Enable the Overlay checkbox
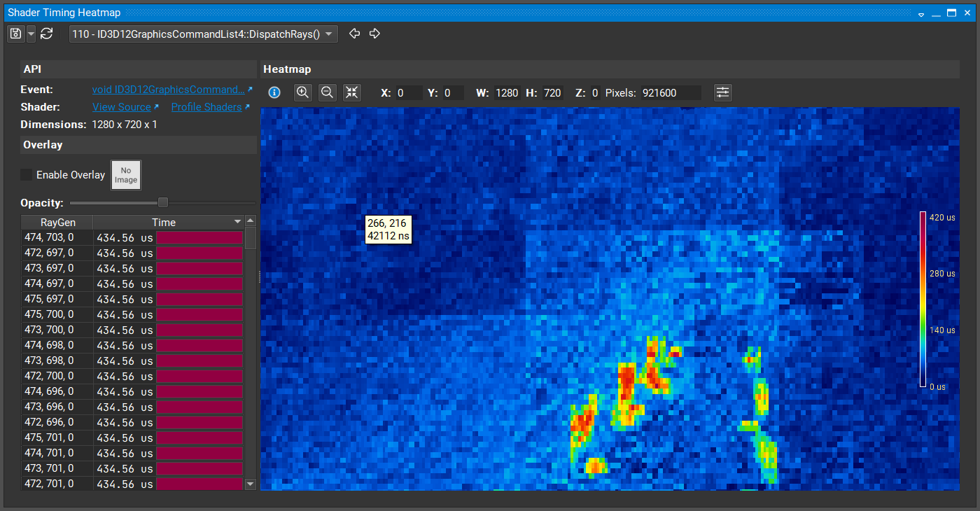Screen dimensions: 980x511 click(25, 175)
